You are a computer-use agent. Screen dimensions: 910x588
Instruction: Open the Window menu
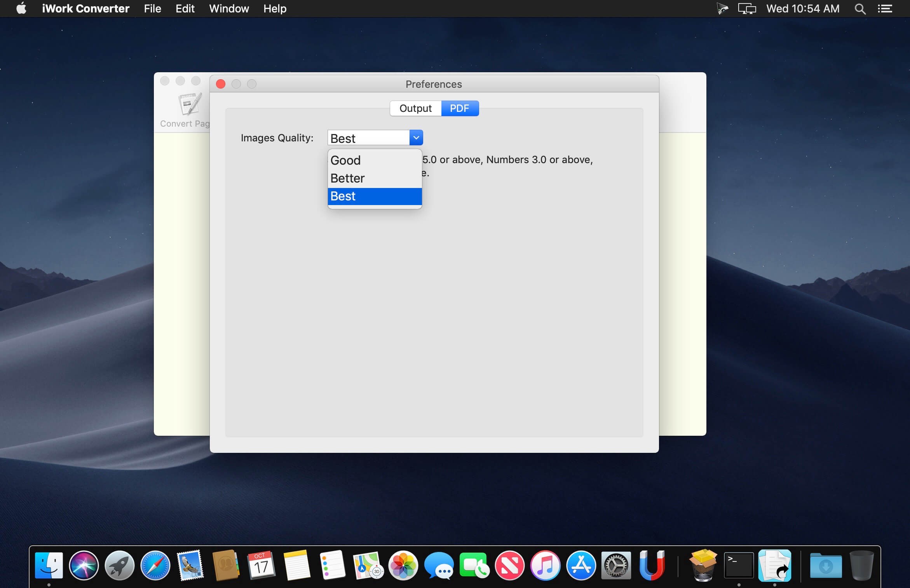pos(228,9)
